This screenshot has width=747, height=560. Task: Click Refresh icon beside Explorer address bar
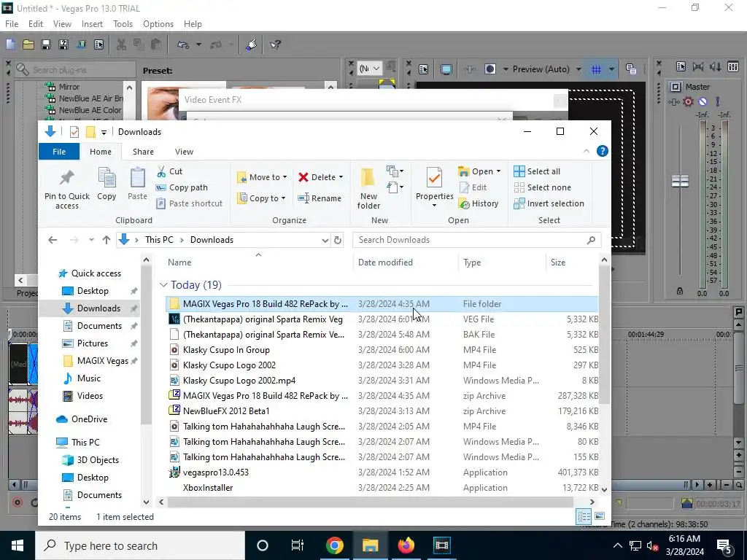(338, 240)
